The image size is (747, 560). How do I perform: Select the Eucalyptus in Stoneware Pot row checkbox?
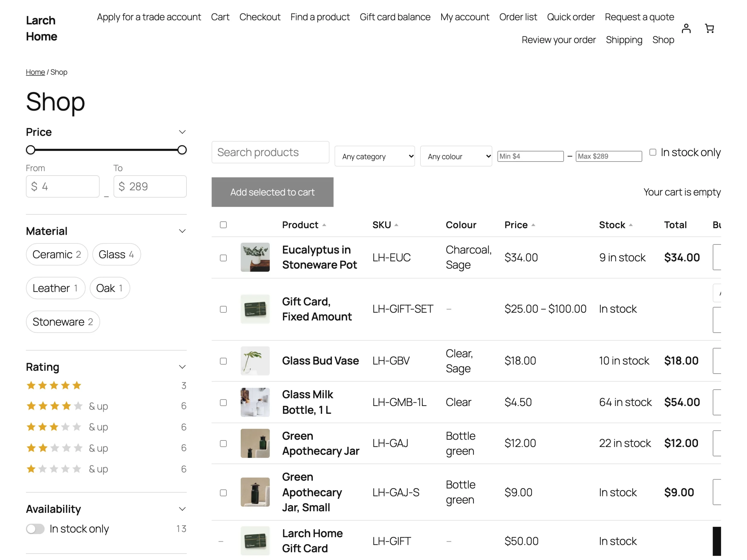[x=223, y=258]
